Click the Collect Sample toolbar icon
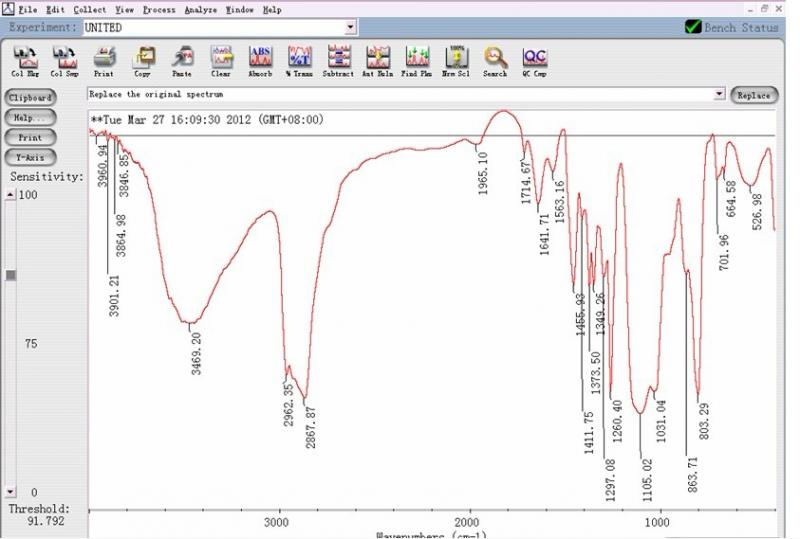Image resolution: width=800 pixels, height=539 pixels. click(65, 61)
